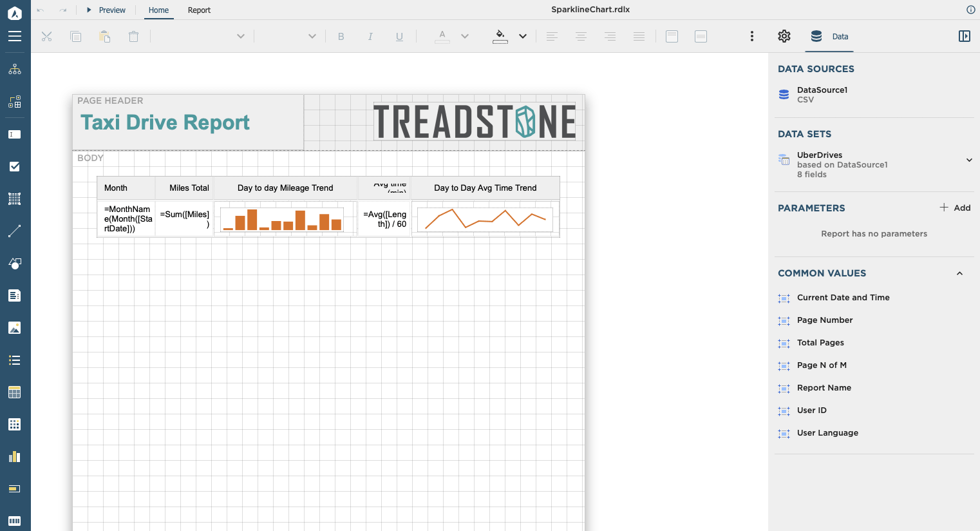Viewport: 980px width, 531px height.
Task: Select the Table tool in the sidebar
Action: 14,392
